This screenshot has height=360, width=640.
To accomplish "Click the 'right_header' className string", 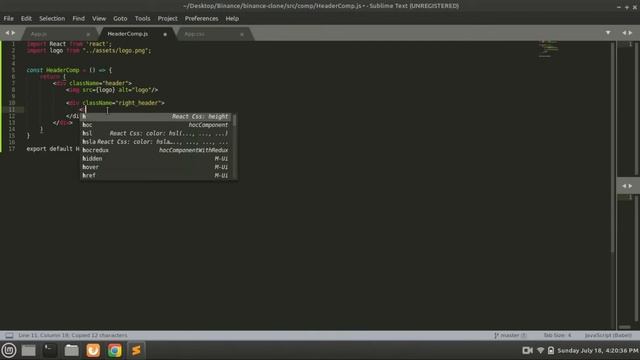I will [138, 103].
